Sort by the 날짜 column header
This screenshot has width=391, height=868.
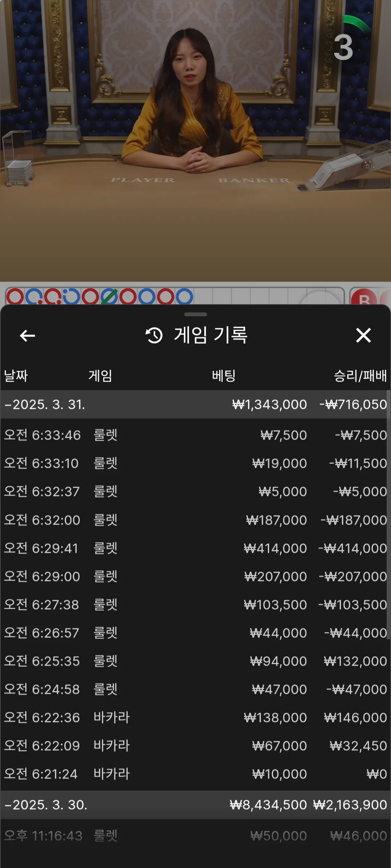point(16,376)
